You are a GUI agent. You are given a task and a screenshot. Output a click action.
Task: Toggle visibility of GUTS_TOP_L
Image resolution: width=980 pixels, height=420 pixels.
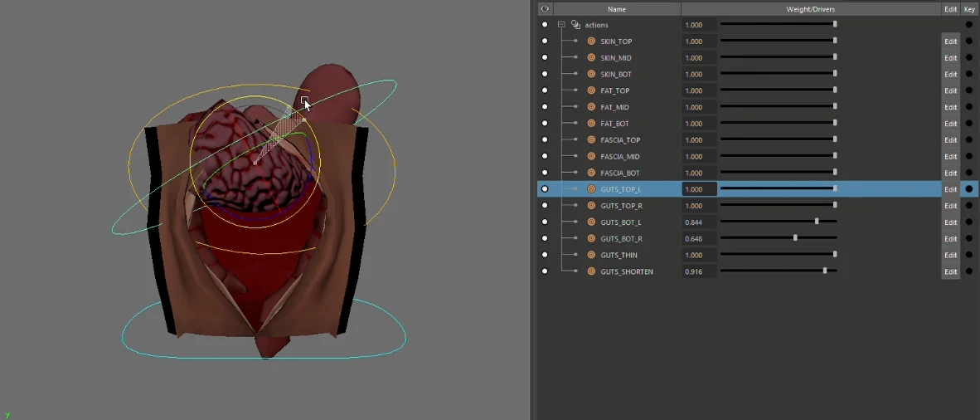tap(545, 189)
